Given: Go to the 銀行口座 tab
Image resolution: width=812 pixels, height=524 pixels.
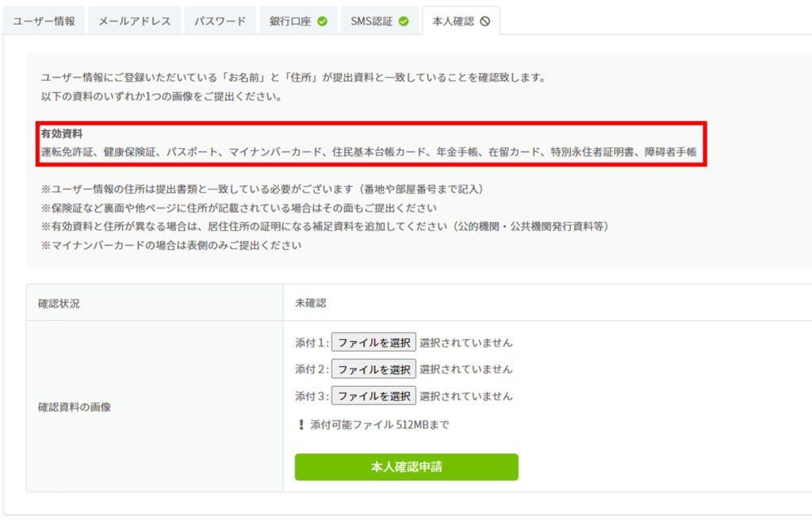Looking at the screenshot, I should (x=290, y=21).
